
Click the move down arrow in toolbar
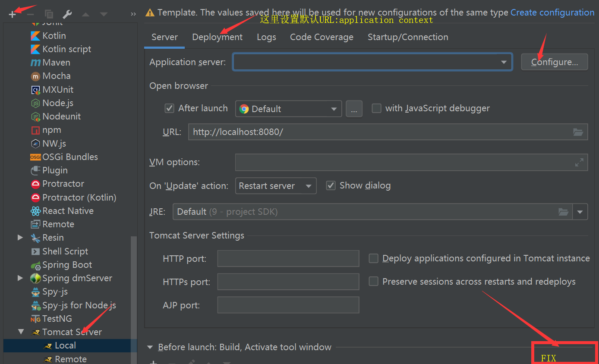tap(104, 14)
